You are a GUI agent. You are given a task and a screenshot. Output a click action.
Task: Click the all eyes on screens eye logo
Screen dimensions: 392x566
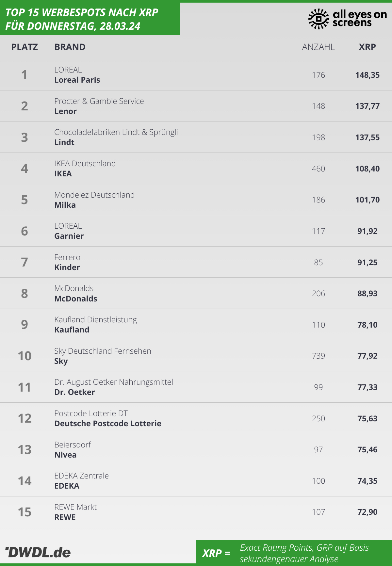click(x=318, y=19)
